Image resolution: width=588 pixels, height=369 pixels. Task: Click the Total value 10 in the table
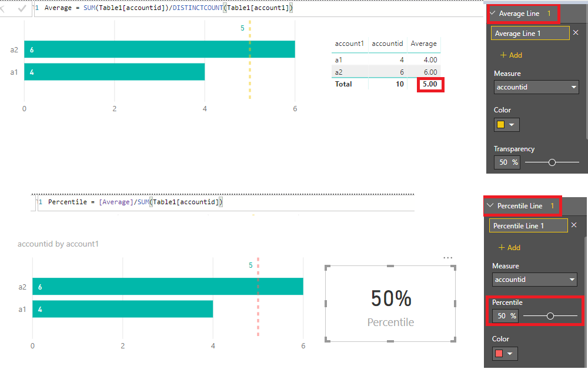(x=400, y=84)
